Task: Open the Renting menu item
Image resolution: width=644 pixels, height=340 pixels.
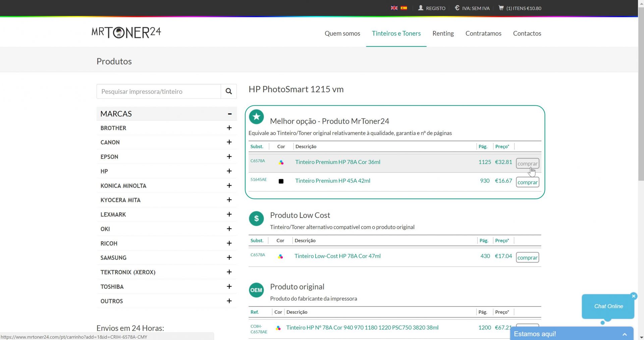Action: click(443, 34)
